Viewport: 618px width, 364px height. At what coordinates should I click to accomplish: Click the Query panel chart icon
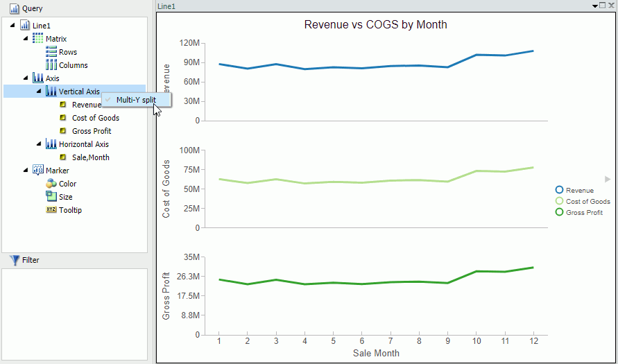(14, 8)
